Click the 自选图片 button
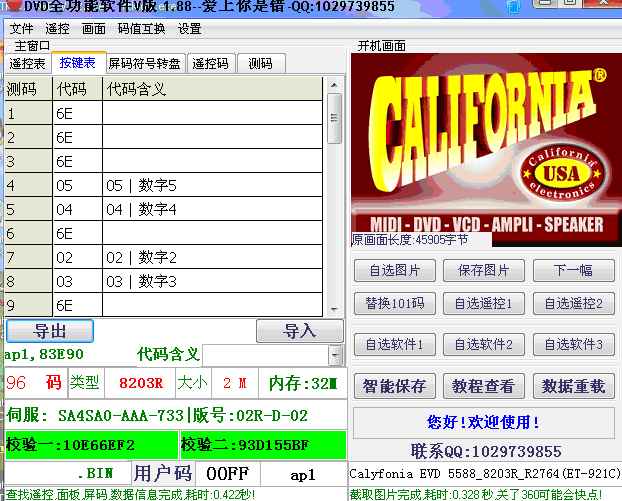 (x=395, y=271)
